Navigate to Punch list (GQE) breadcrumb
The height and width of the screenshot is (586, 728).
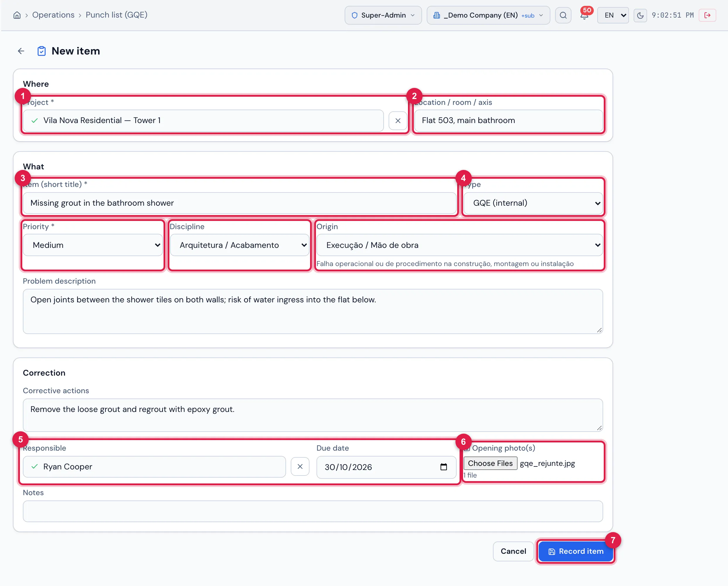click(116, 15)
